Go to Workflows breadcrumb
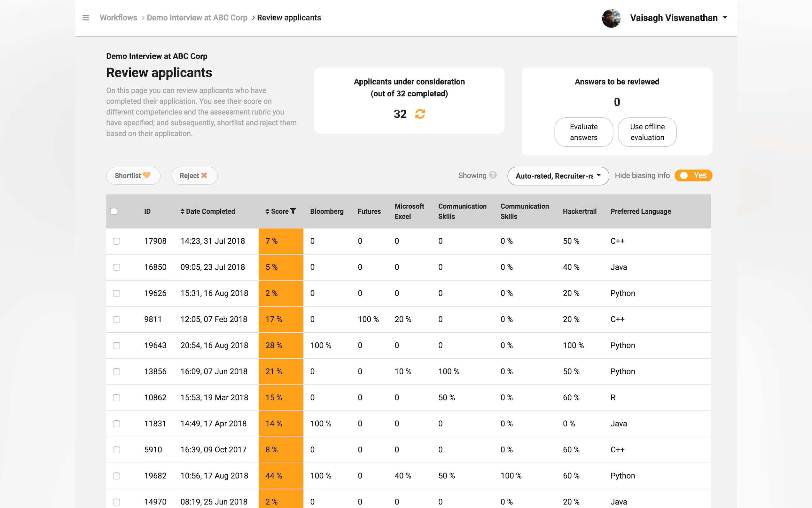This screenshot has height=508, width=812. tap(118, 18)
